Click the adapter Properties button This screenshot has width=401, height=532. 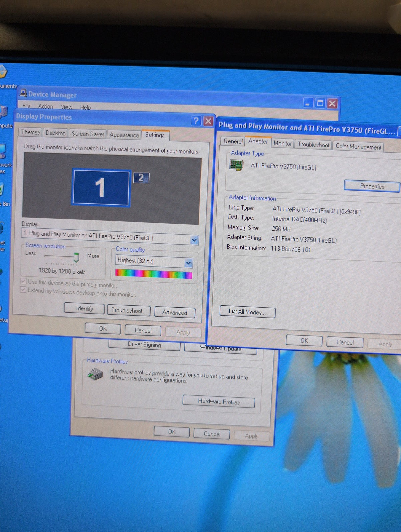coord(372,186)
